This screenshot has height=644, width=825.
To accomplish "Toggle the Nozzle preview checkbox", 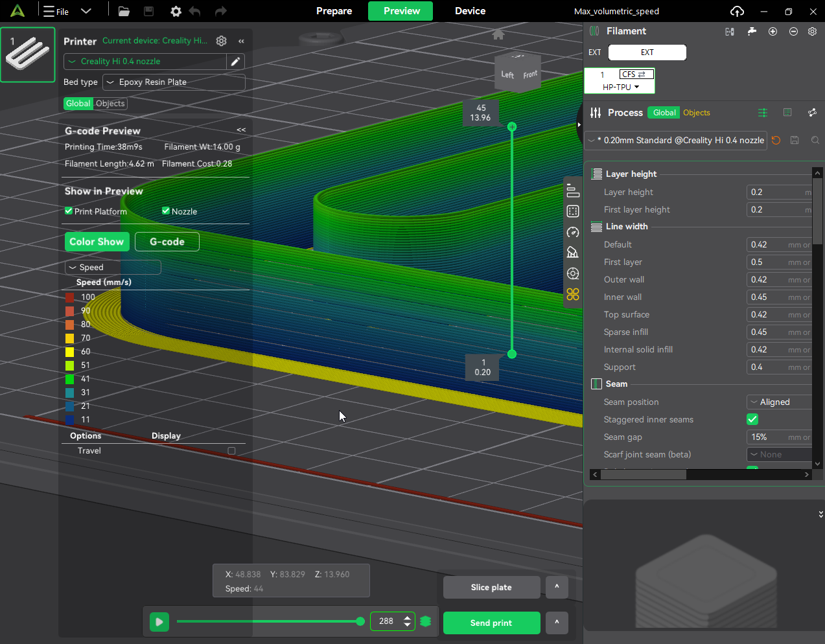I will point(166,211).
